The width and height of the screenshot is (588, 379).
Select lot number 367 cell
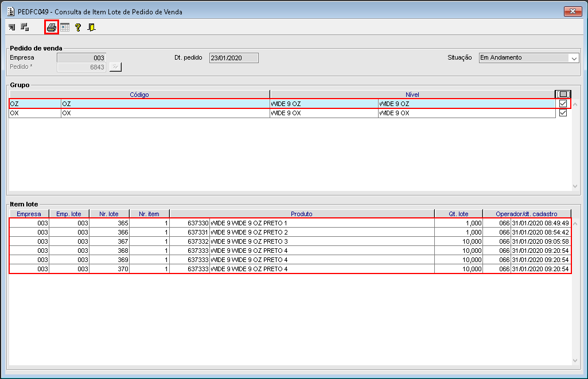(x=109, y=241)
